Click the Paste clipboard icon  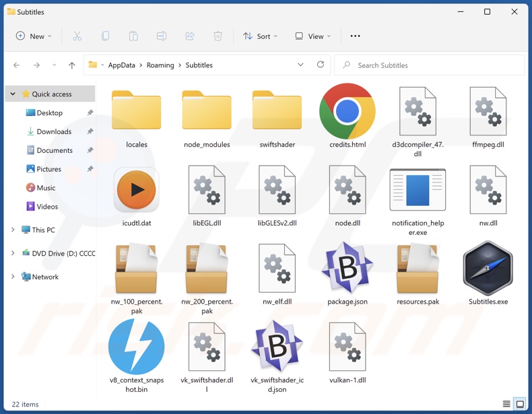pos(133,36)
